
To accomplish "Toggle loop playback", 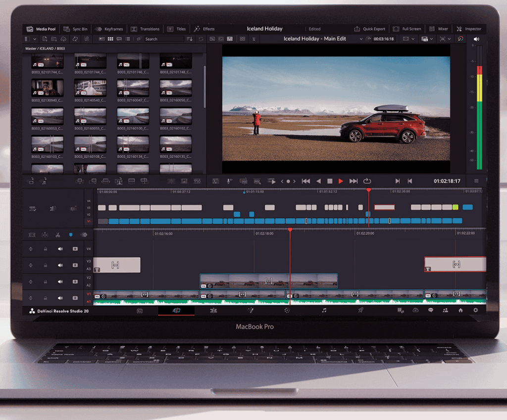I will click(x=367, y=181).
